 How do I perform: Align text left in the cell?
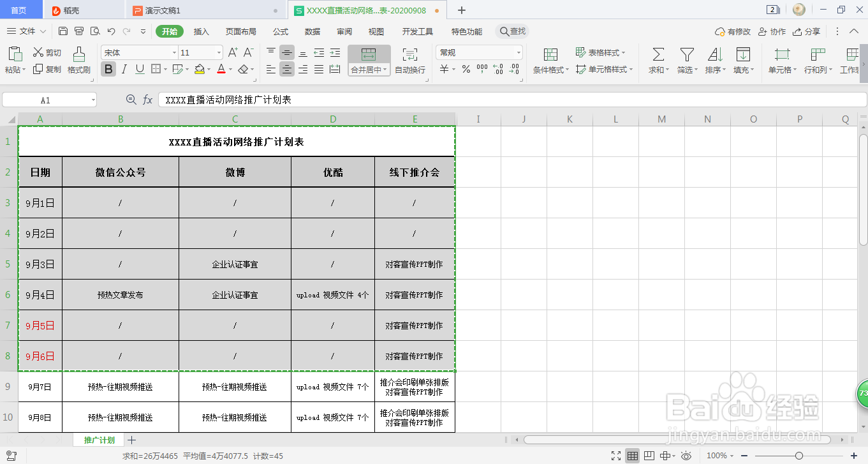[x=271, y=70]
